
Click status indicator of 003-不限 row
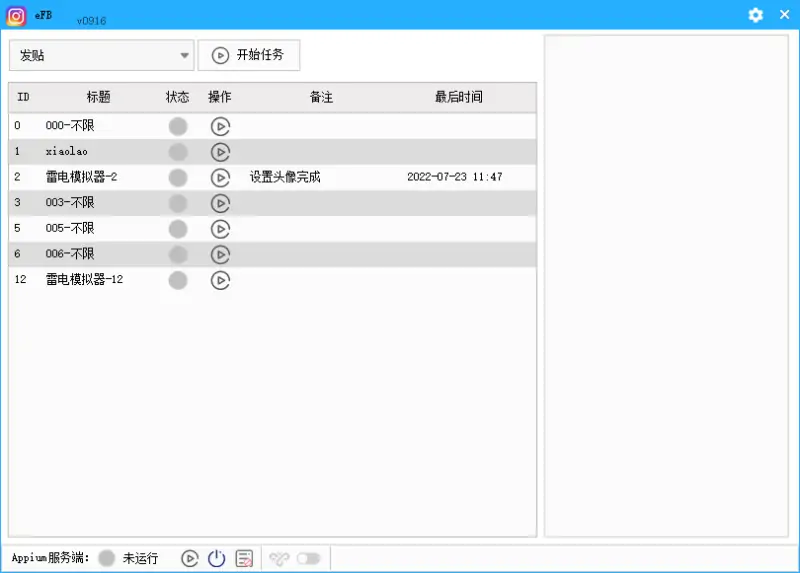178,203
